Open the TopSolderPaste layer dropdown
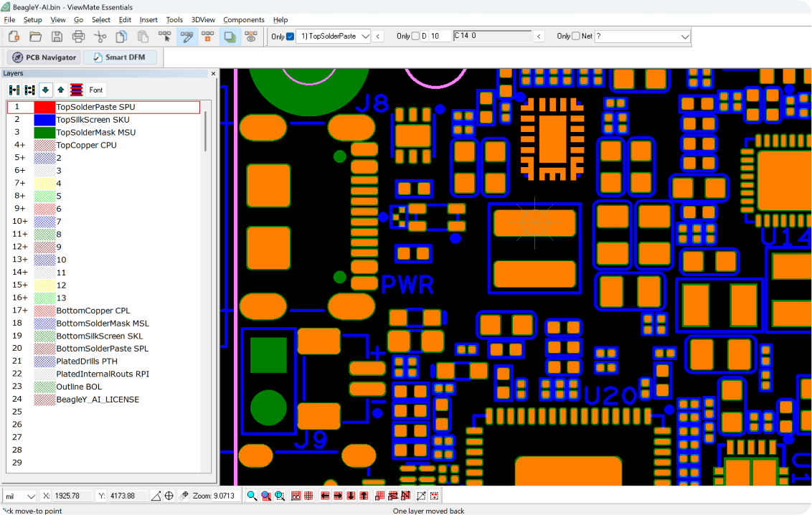 tap(364, 37)
